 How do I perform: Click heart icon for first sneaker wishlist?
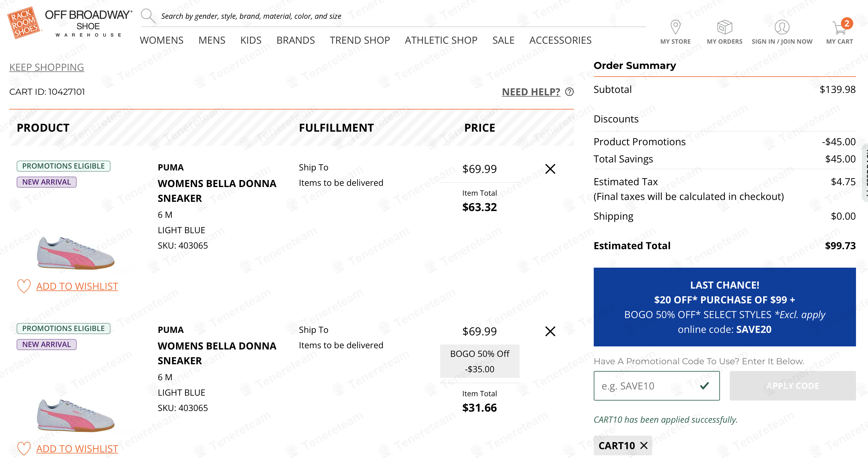coord(24,286)
